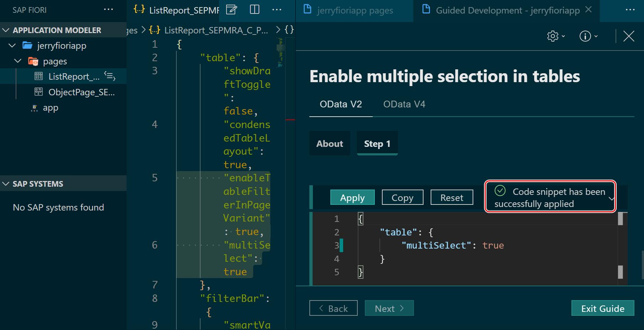The image size is (644, 330).
Task: Open the Step 1 tab
Action: [x=377, y=143]
